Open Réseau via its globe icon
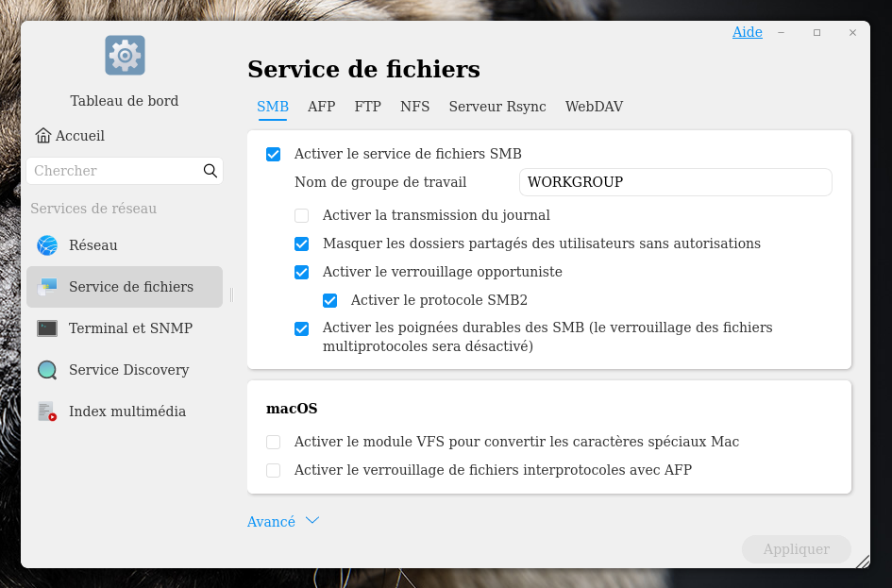Screen dimensions: 892x588 [x=47, y=245]
